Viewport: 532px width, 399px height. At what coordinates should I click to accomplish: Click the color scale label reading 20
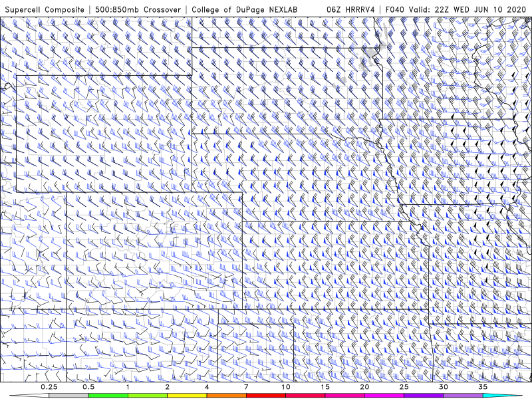[x=364, y=387]
